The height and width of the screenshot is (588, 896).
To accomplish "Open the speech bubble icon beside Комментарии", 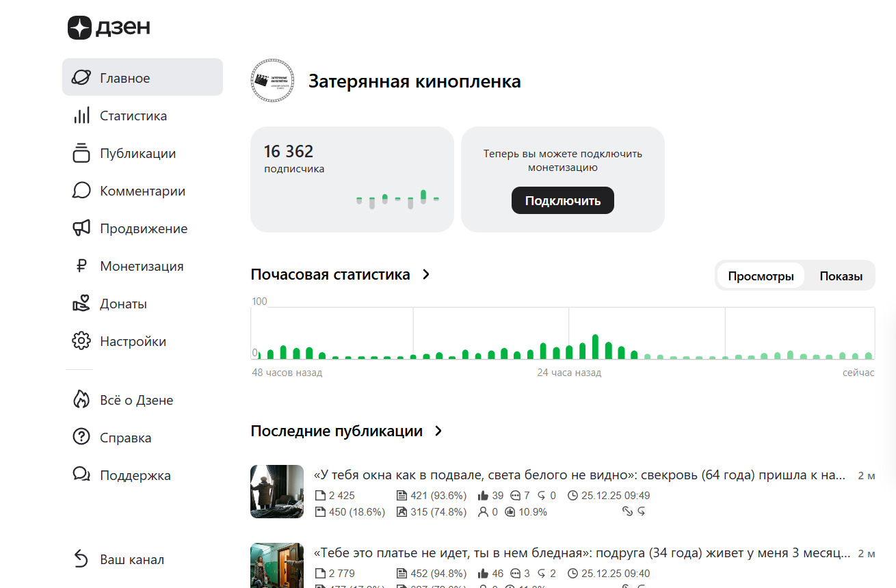I will point(81,191).
